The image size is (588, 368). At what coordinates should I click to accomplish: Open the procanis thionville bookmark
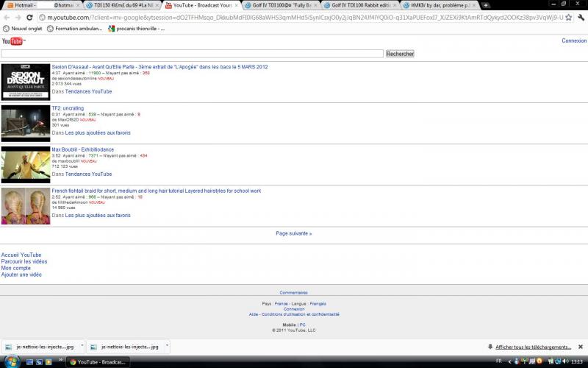(136, 29)
